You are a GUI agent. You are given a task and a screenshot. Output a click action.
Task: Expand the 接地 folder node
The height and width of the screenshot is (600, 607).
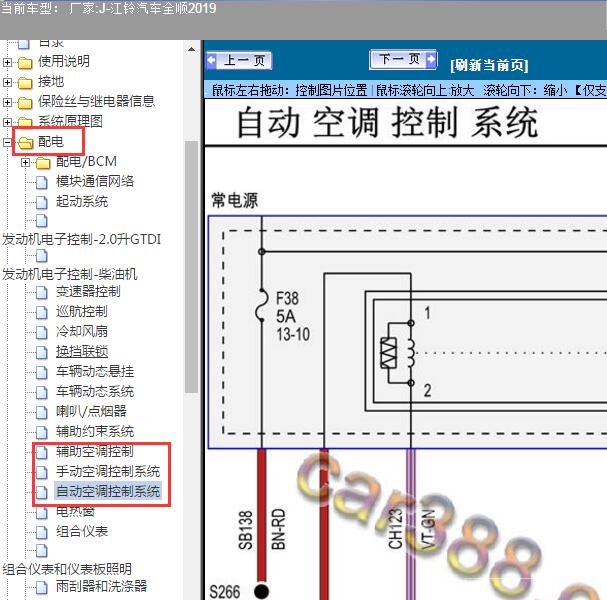7,82
